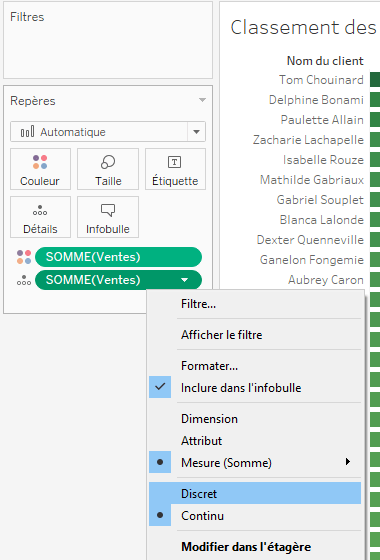Screen dimensions: 380x560
Task: Click the Repères card title
Action: [33, 101]
